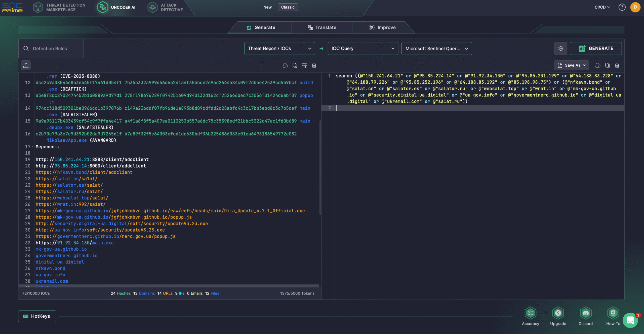The width and height of the screenshot is (644, 334).
Task: Upload an IOC file from computer
Action: 26,65
